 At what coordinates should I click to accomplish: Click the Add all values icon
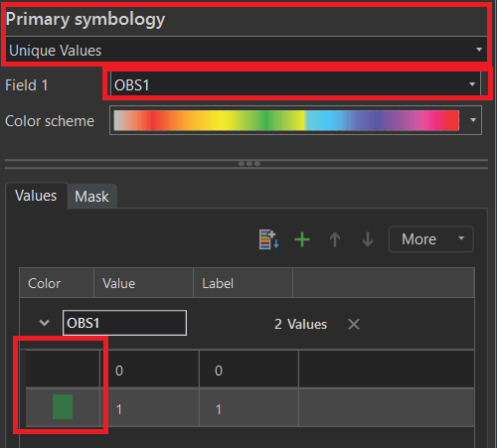(x=268, y=239)
